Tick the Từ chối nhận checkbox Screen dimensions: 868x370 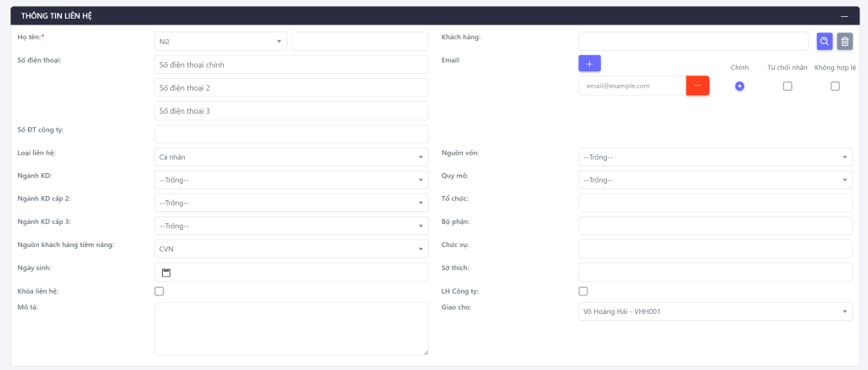(787, 86)
